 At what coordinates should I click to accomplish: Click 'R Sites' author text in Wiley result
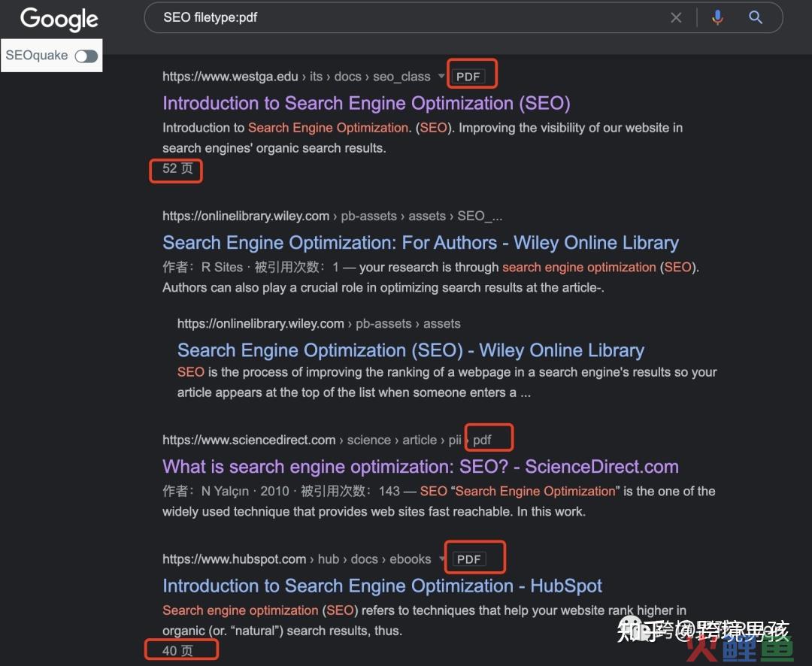222,268
